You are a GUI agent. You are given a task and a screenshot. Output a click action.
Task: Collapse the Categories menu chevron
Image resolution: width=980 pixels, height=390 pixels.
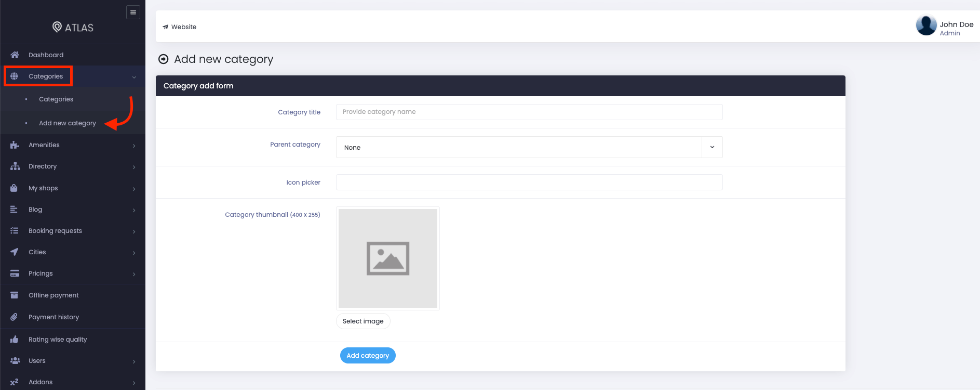tap(134, 77)
